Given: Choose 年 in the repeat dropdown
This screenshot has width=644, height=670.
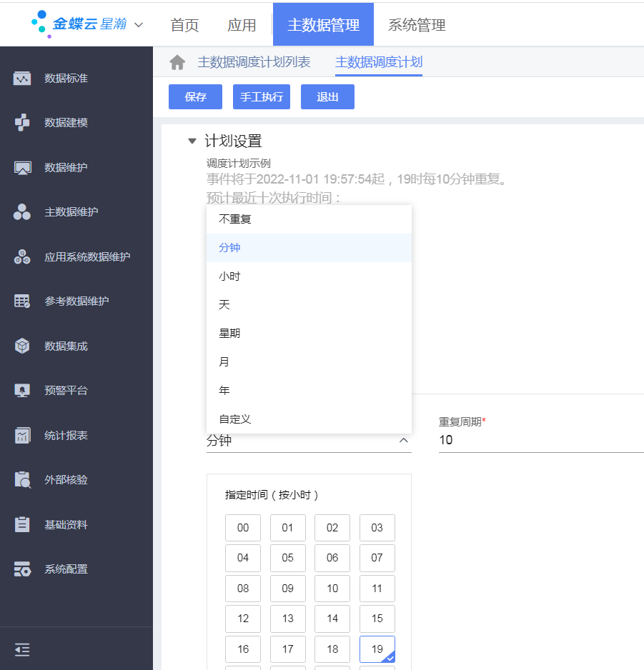Looking at the screenshot, I should coord(309,391).
